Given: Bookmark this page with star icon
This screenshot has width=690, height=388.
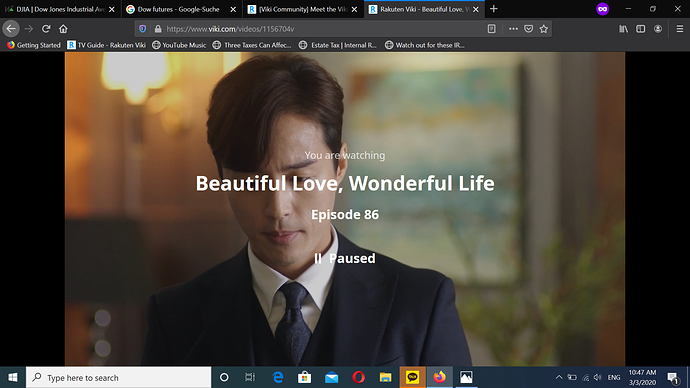Looking at the screenshot, I should point(544,29).
